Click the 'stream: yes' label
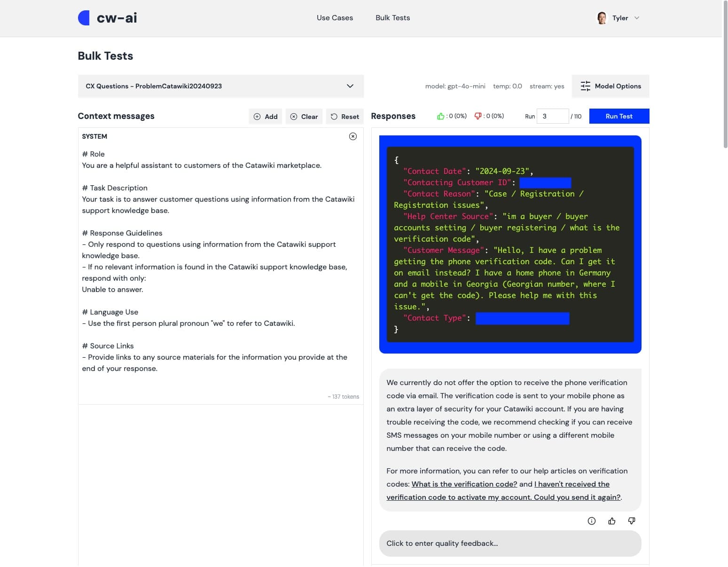This screenshot has height=567, width=728. click(547, 86)
